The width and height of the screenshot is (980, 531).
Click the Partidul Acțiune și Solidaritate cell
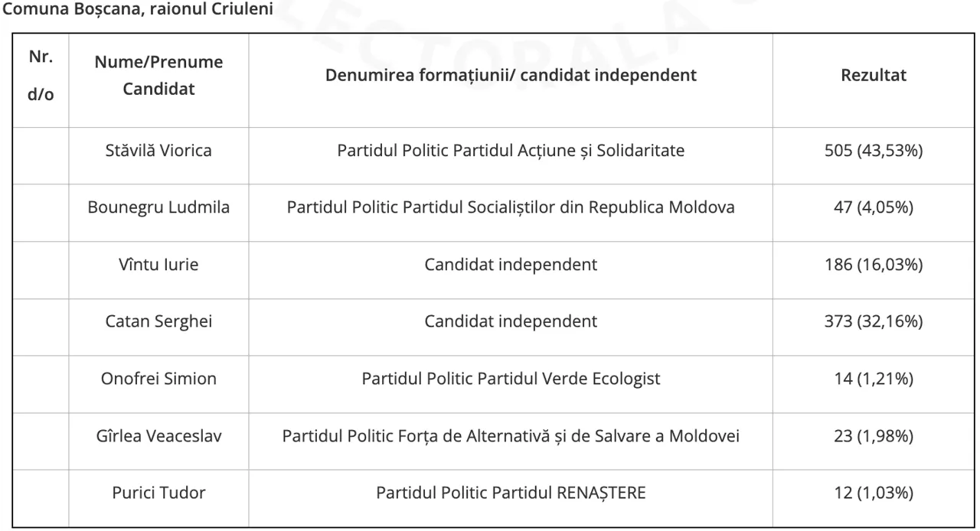(511, 151)
